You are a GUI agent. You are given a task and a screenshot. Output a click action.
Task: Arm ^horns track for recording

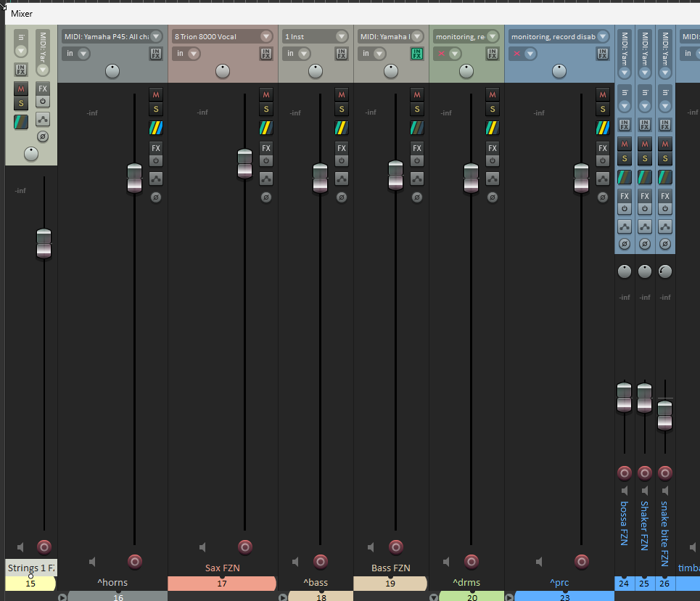tap(135, 562)
